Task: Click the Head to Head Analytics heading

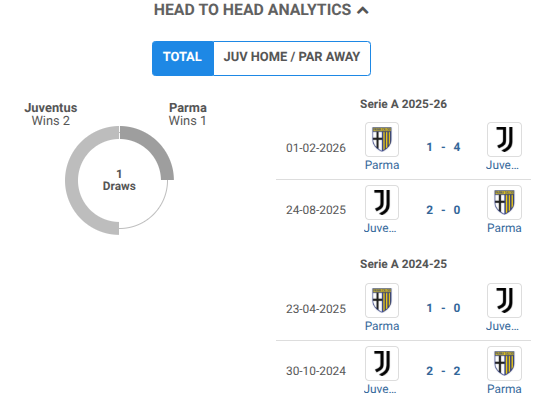Action: tap(253, 10)
